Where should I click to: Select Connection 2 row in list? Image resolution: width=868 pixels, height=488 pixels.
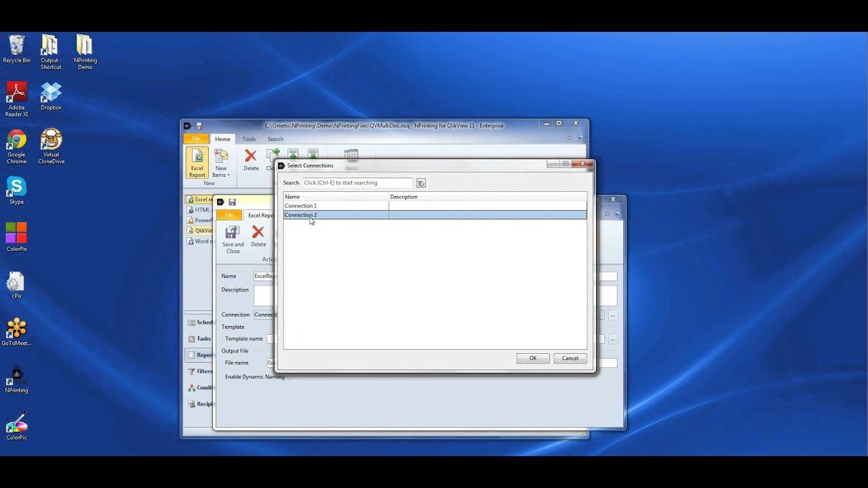[x=435, y=215]
